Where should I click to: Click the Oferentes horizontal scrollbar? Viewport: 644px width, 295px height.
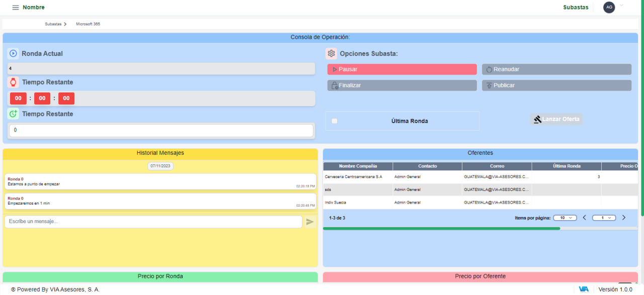point(441,228)
